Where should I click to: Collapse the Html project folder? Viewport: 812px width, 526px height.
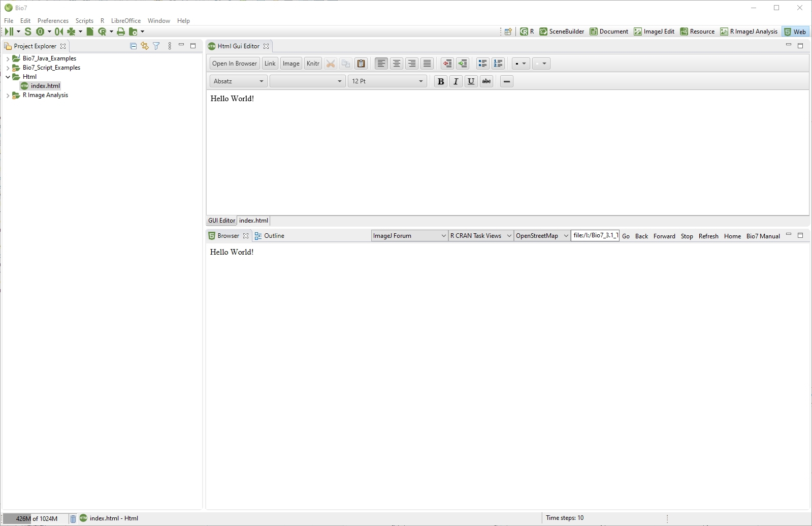(x=8, y=77)
